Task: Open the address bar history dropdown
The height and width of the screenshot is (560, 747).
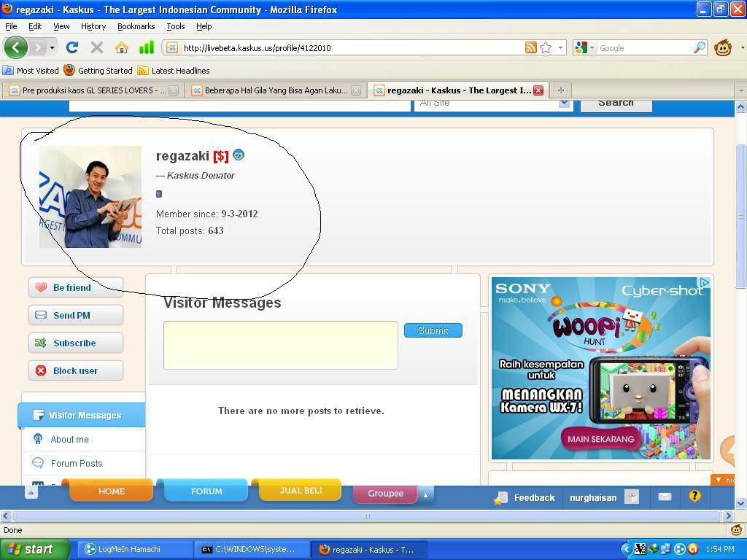Action: click(x=561, y=47)
